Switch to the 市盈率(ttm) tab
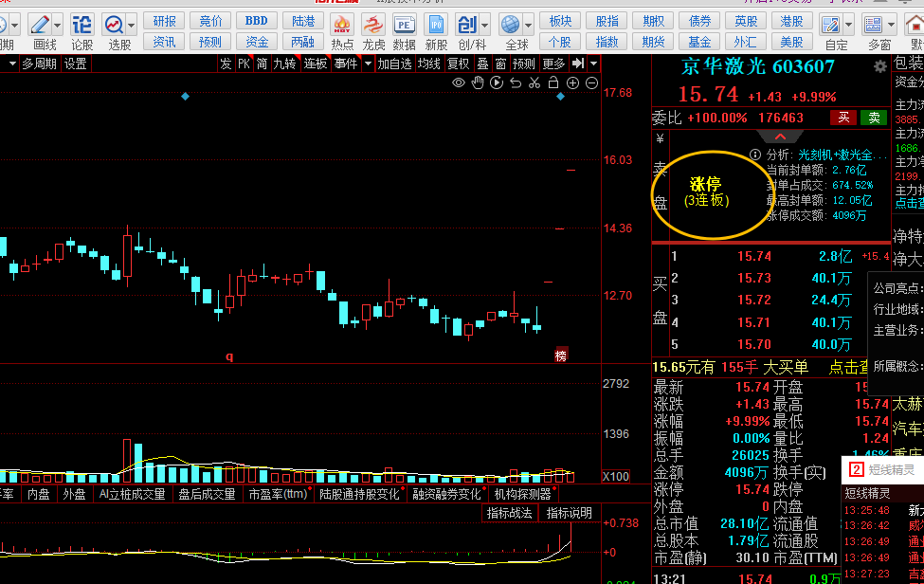The image size is (924, 584). (x=278, y=494)
